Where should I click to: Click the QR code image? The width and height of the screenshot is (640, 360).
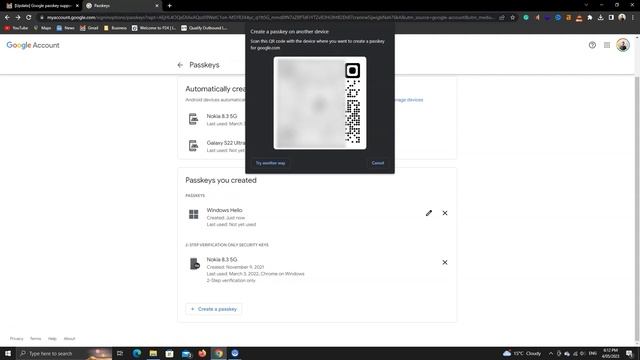pyautogui.click(x=320, y=103)
